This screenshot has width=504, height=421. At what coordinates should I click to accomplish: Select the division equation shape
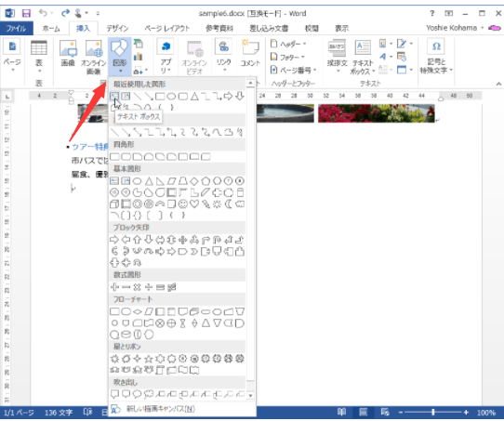(149, 287)
